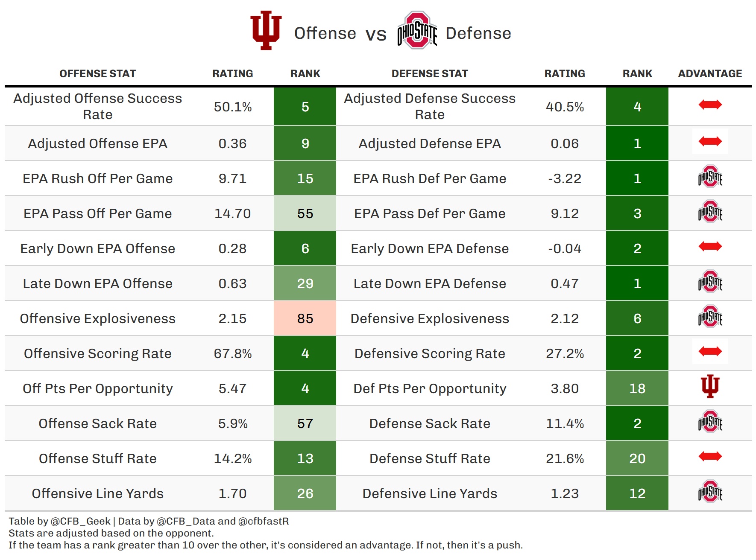Select the Ohio State logo in EPA Rush row

(710, 177)
